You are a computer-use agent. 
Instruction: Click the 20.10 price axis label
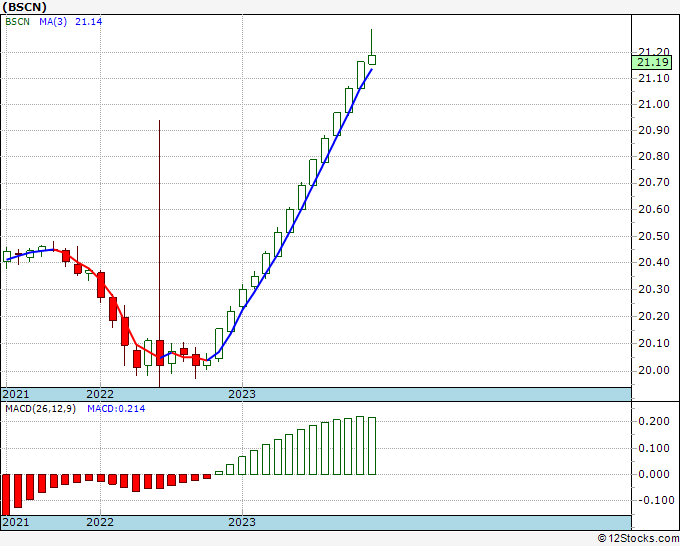(x=654, y=343)
